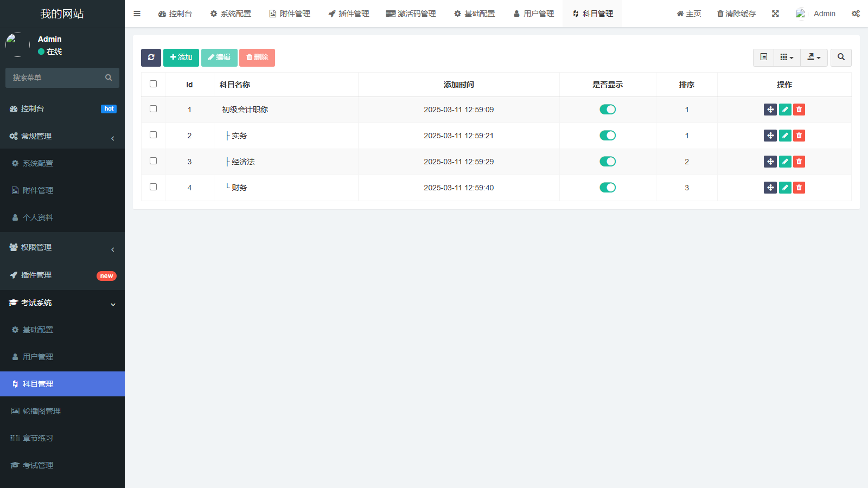Tick the checkbox for the 实务 row
The height and width of the screenshot is (488, 868).
coord(153,135)
